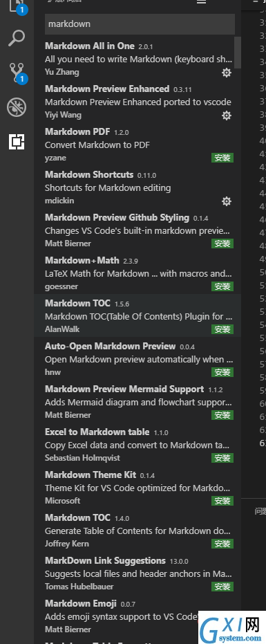Select MarkDown Link Suggestions extension entry
The width and height of the screenshot is (266, 644).
coord(137,573)
